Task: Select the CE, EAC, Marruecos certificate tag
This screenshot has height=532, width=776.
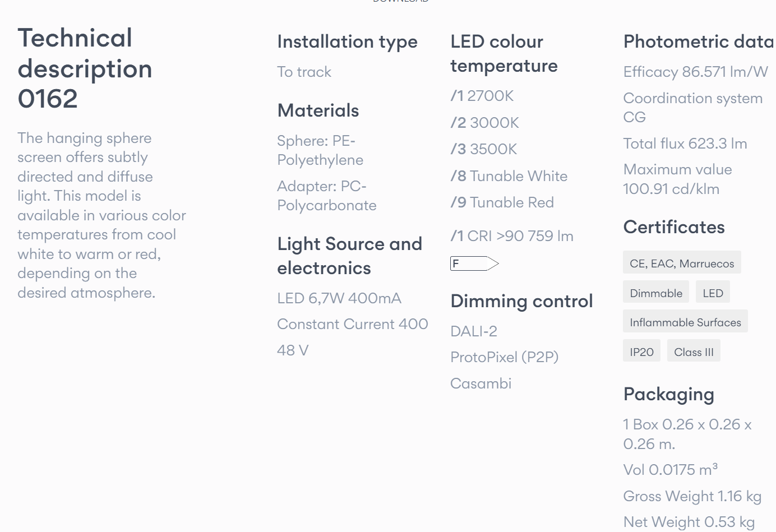Action: 682,262
